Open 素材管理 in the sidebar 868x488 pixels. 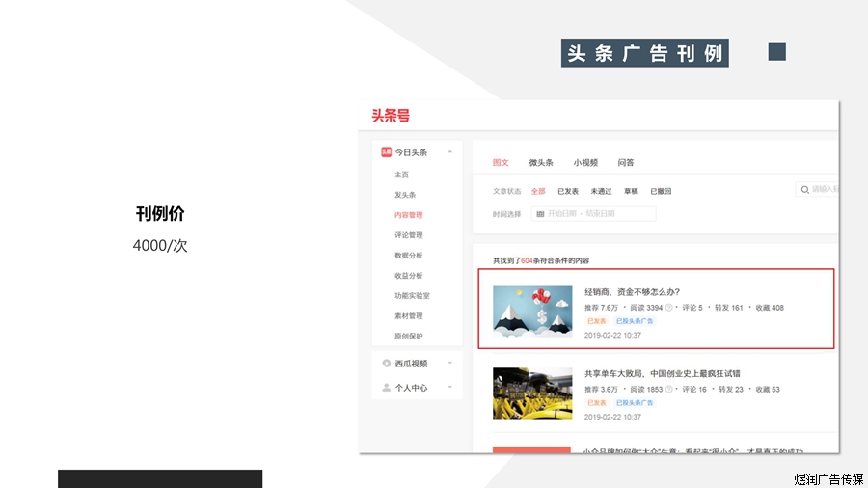409,316
